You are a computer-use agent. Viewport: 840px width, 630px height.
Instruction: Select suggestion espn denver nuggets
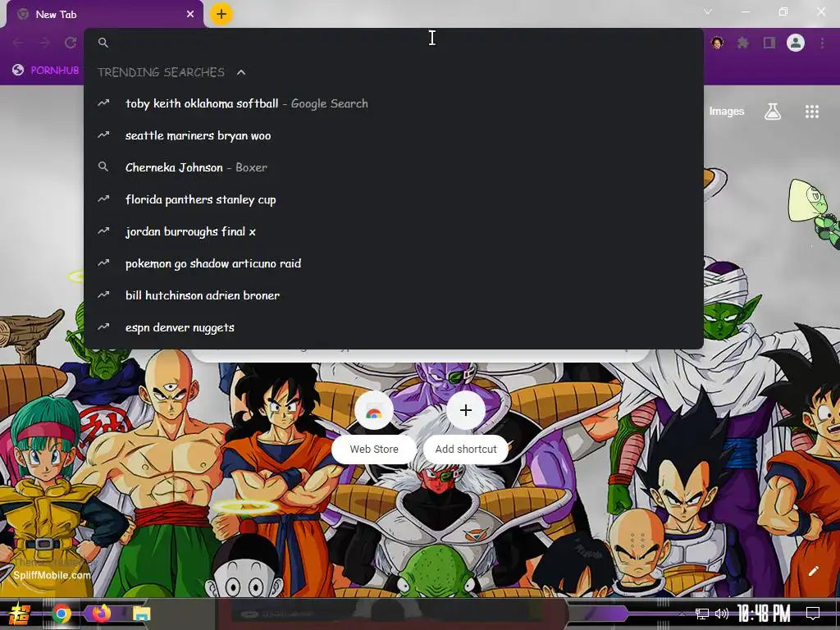[394, 327]
